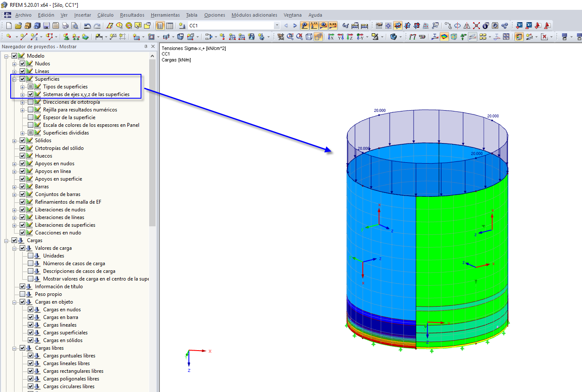This screenshot has width=582, height=392.
Task: Click the View in Z direction icon
Action: (x=350, y=37)
